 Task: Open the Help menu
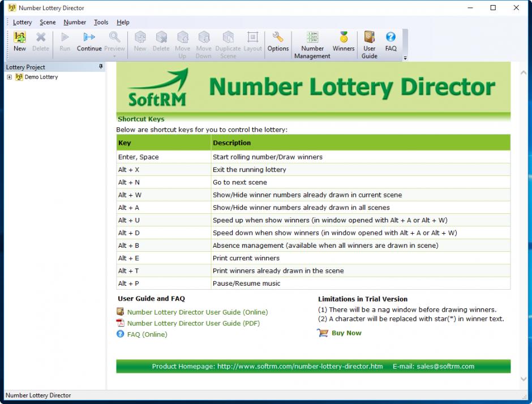pos(123,23)
